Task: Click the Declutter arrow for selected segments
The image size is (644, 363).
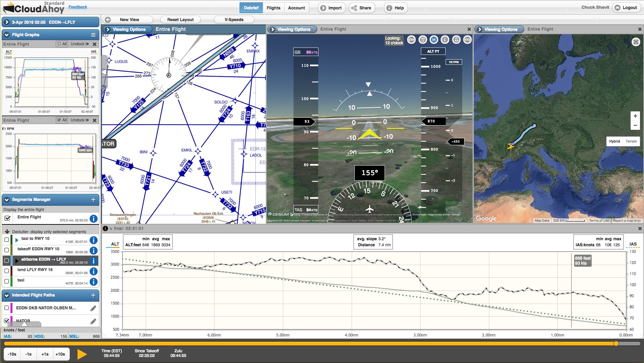Action: 7,231
